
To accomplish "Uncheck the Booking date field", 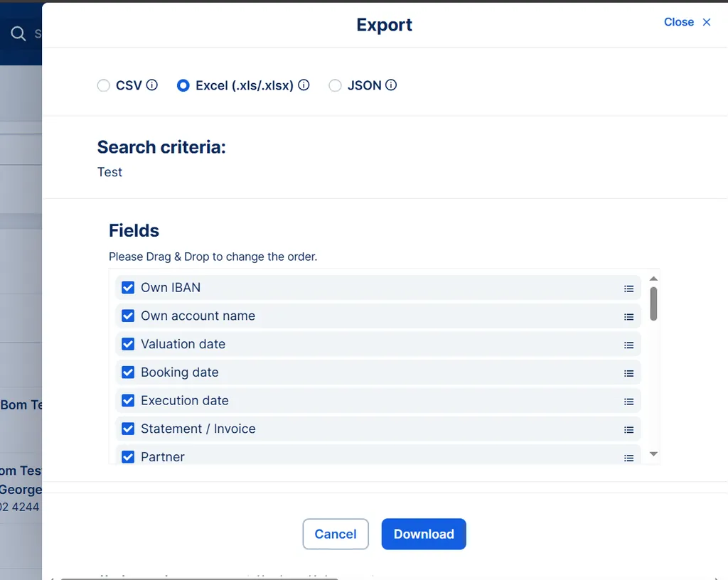I will coord(128,372).
